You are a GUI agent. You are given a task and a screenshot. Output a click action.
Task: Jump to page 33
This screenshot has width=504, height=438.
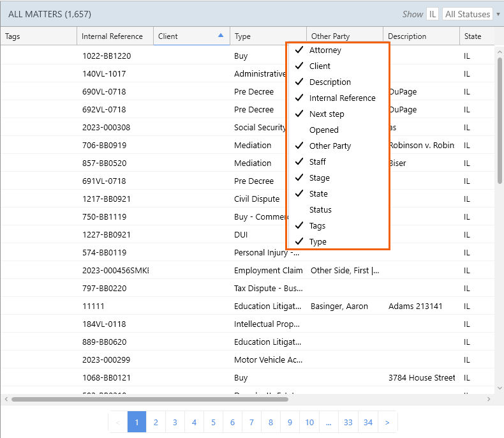coord(348,422)
